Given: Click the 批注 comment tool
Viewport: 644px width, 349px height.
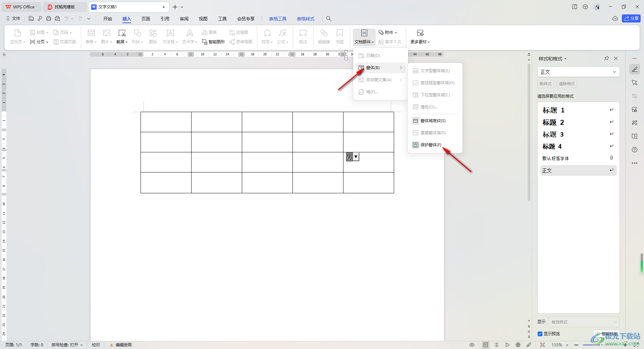Looking at the screenshot, I should 303,37.
